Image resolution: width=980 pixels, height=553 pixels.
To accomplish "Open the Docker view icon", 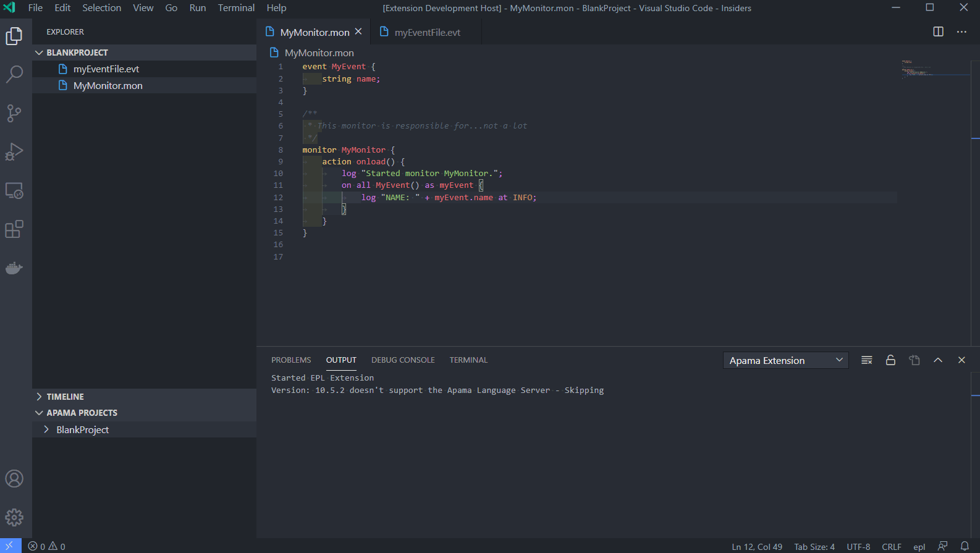I will (14, 268).
